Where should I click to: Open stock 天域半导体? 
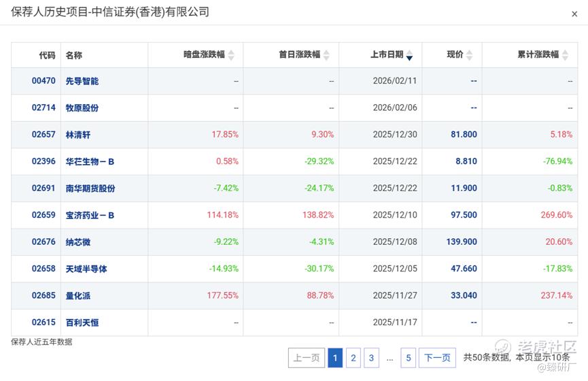pyautogui.click(x=86, y=269)
